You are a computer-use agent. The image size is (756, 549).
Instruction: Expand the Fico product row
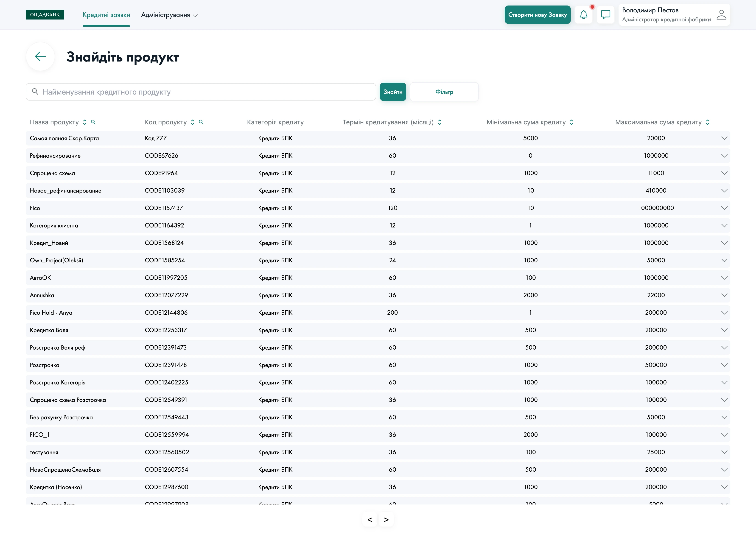[724, 208]
